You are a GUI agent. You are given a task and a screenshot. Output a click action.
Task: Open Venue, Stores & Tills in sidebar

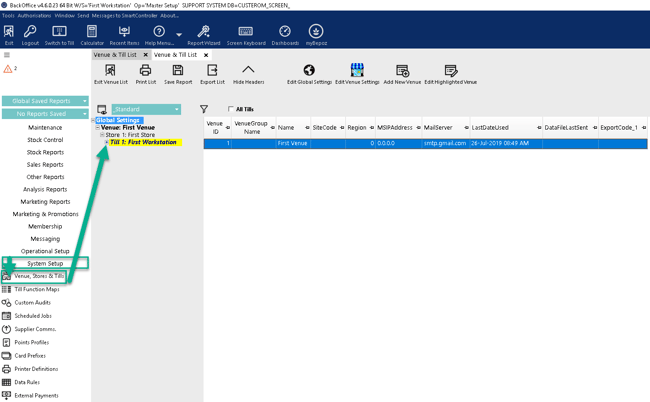(40, 276)
